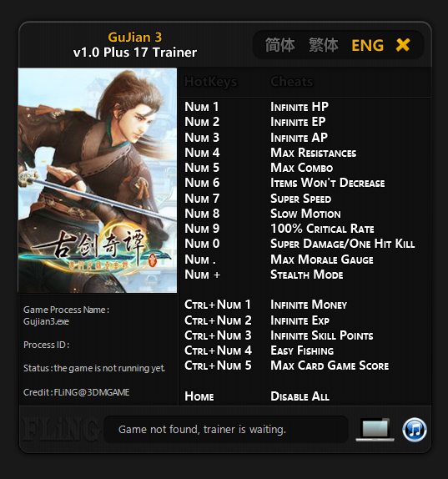Toggle Slow Motion cheat

click(305, 214)
